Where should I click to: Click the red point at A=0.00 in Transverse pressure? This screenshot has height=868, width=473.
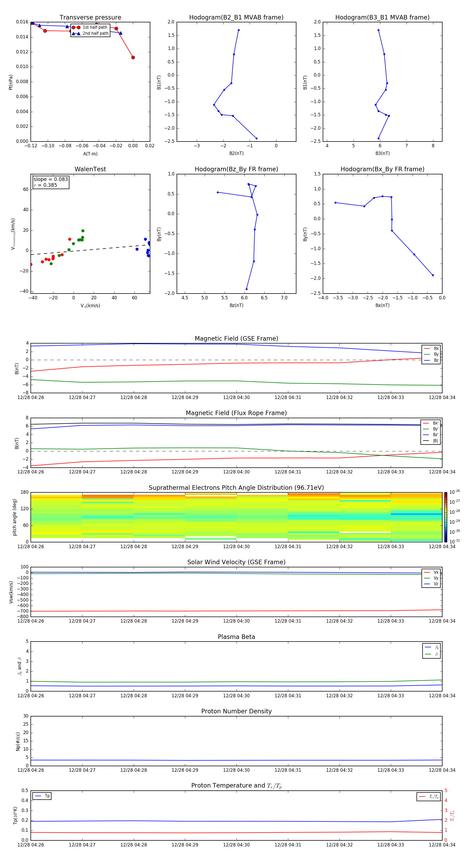(133, 58)
